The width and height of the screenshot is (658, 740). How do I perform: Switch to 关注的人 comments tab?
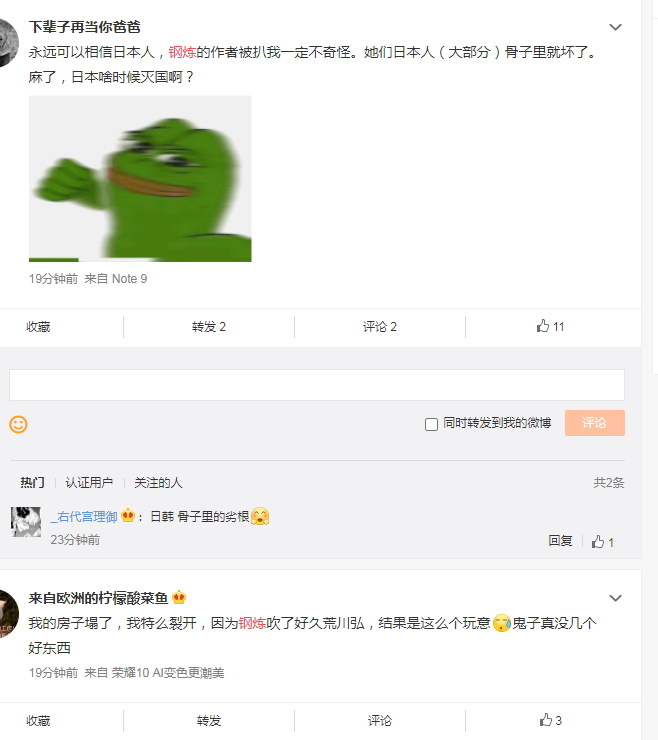point(158,482)
